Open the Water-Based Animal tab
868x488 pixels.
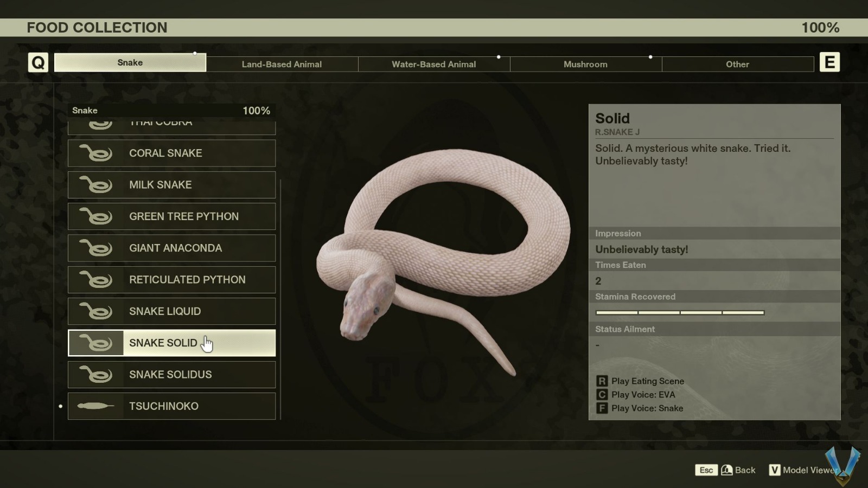pyautogui.click(x=433, y=65)
